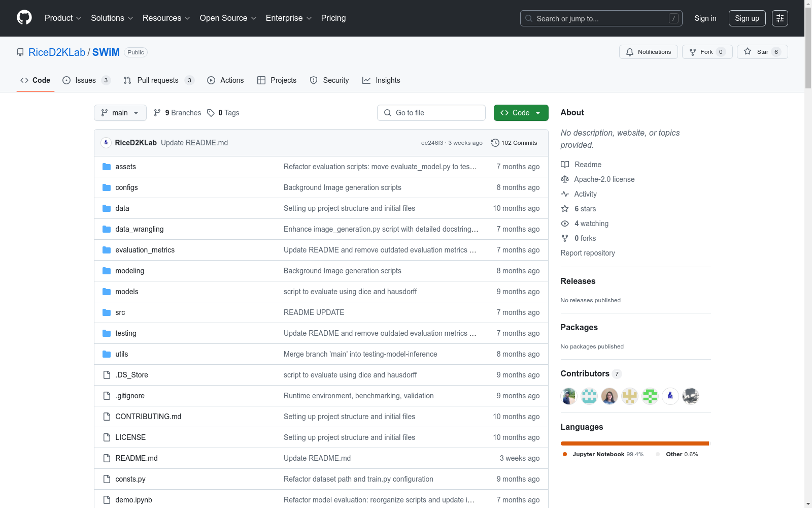The height and width of the screenshot is (508, 812).
Task: Click the evaluation_metrics folder icon
Action: (x=107, y=250)
